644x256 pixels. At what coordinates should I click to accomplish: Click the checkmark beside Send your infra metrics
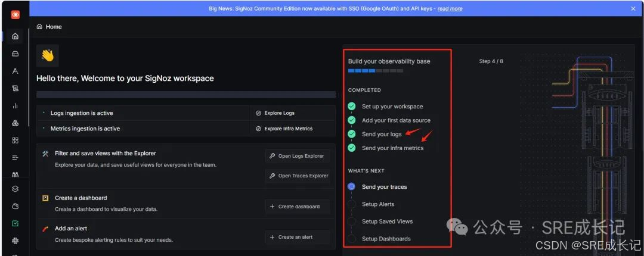point(352,148)
